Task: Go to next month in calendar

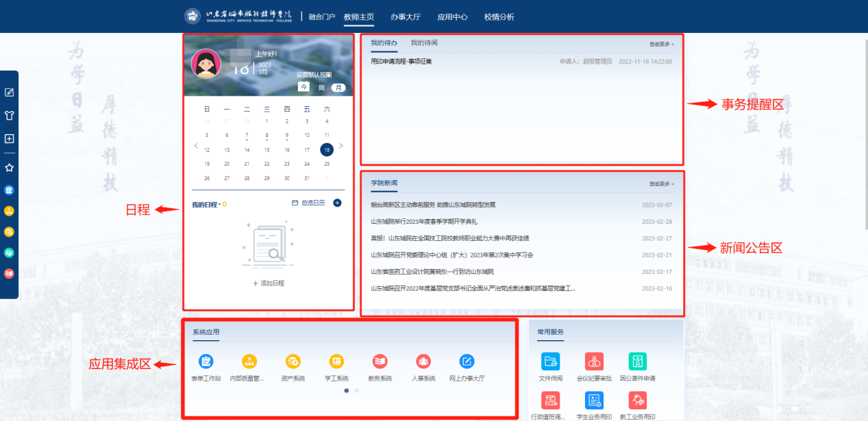Action: (x=341, y=146)
